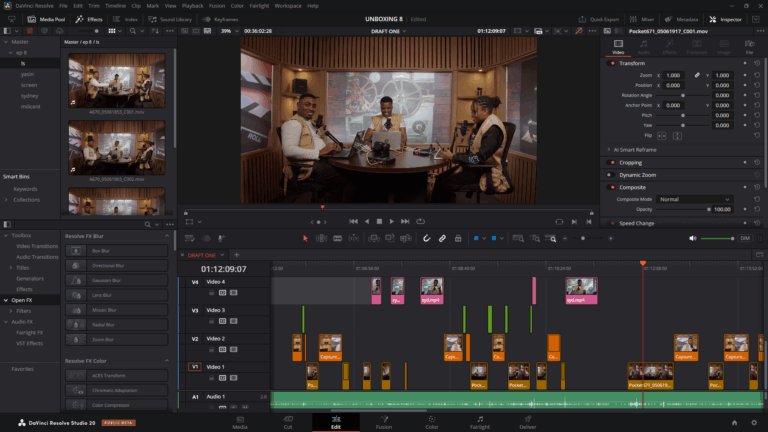Activate the Trim Edit Mode tool

pos(321,239)
